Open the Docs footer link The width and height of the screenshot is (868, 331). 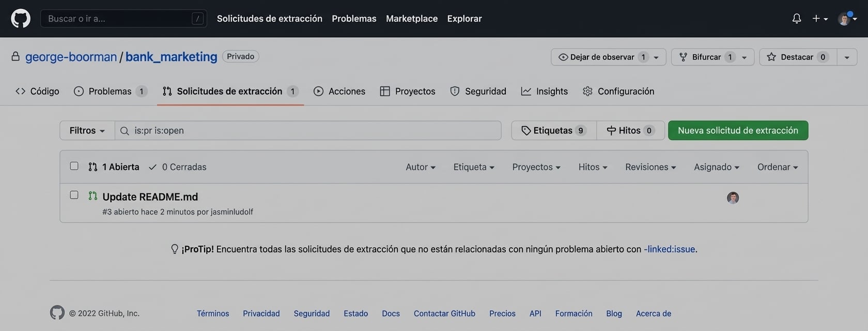(x=391, y=313)
